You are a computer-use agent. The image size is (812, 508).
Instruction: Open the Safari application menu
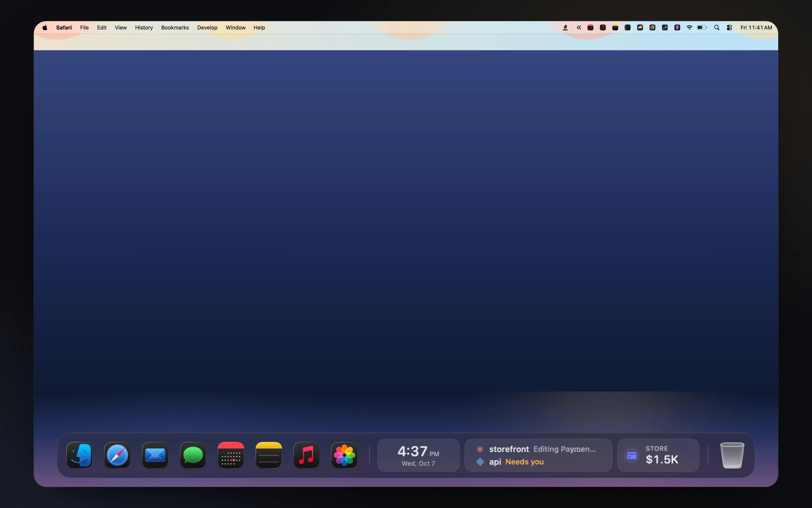click(x=64, y=28)
